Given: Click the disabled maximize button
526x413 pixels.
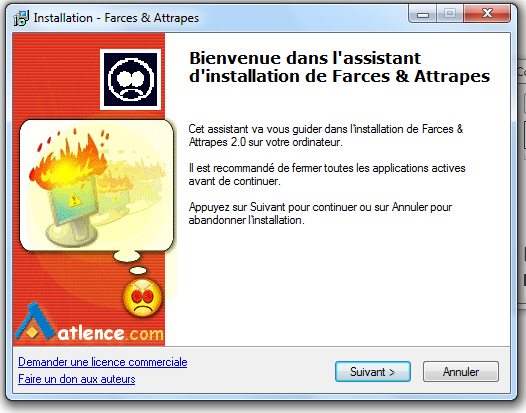Looking at the screenshot, I should coord(450,14).
